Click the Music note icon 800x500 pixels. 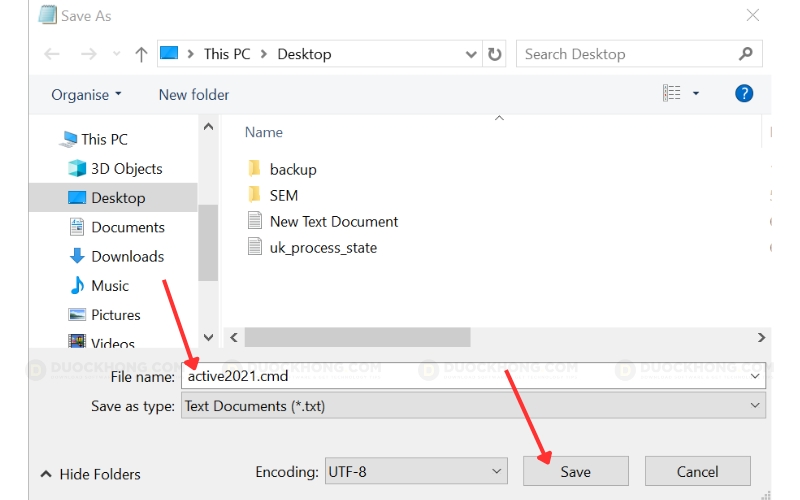(77, 285)
